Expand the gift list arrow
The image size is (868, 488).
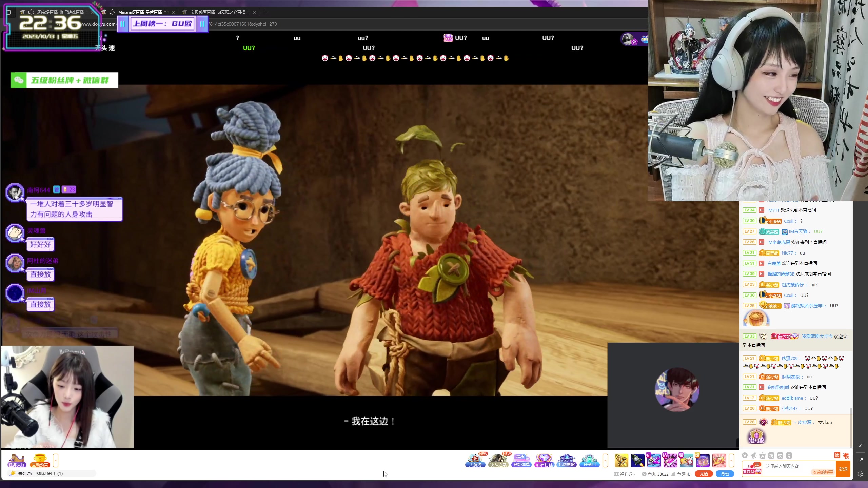click(x=731, y=460)
